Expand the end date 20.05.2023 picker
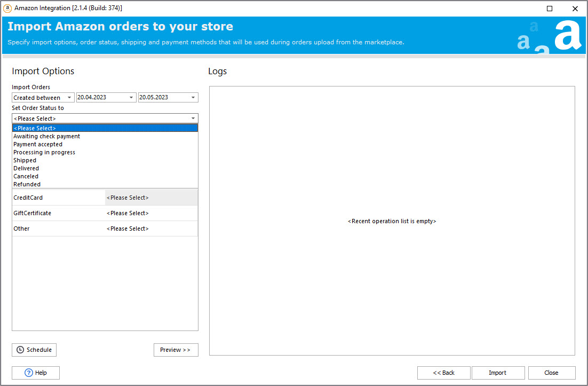 pyautogui.click(x=193, y=98)
